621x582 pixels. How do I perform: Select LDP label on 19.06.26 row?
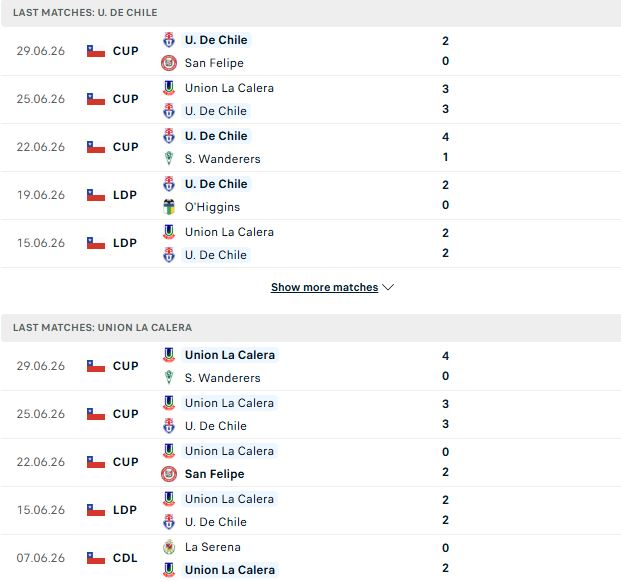click(125, 195)
